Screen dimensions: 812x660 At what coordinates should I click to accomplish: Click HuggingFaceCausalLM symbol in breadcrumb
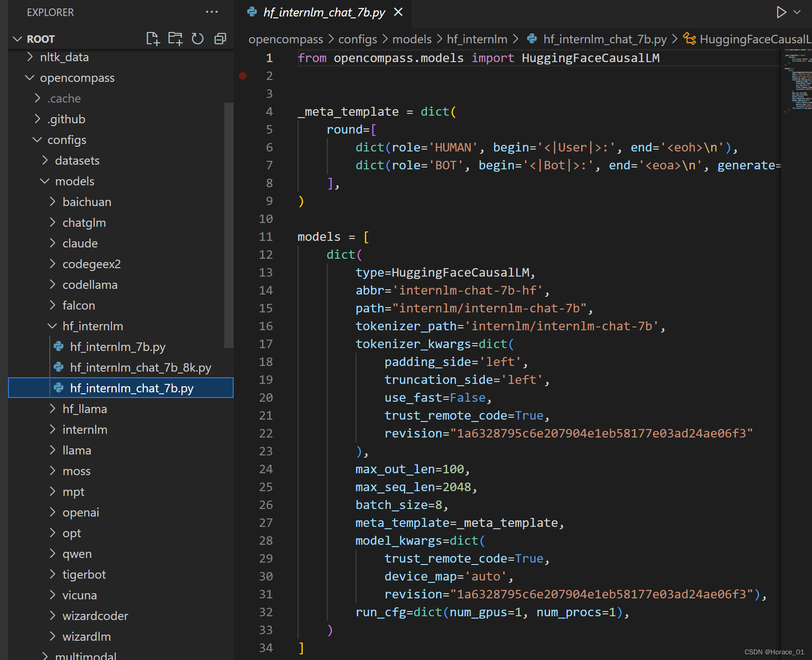pos(748,39)
